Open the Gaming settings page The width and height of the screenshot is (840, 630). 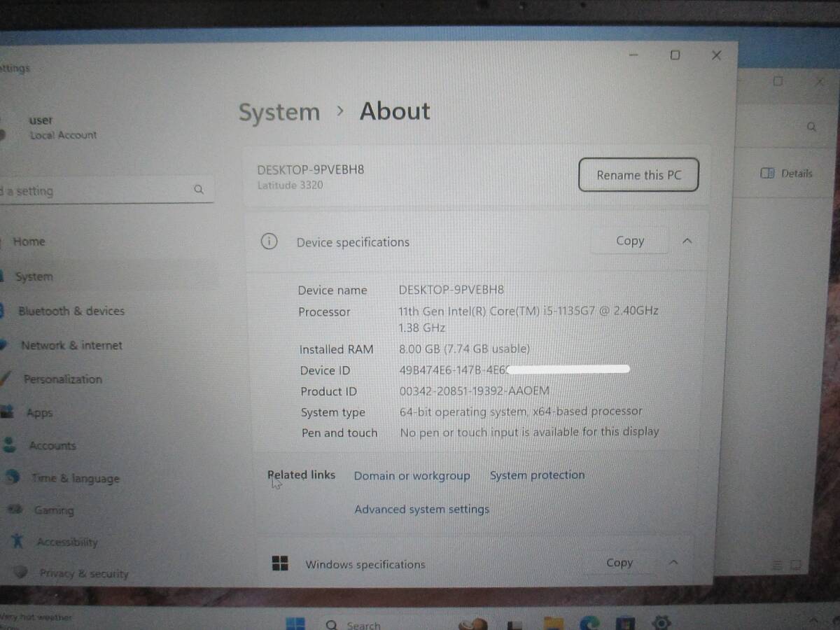point(53,510)
